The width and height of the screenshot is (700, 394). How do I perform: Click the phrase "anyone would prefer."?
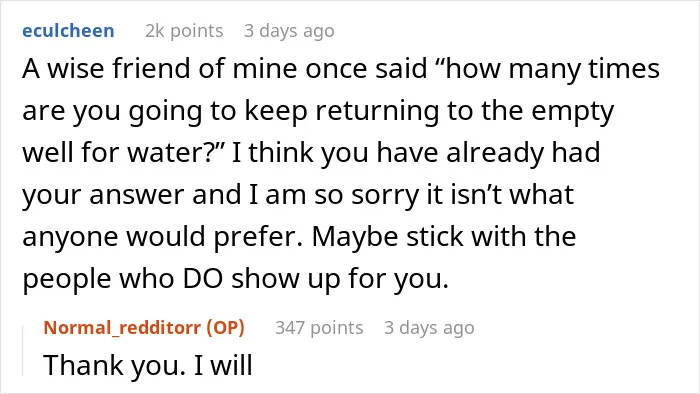162,237
